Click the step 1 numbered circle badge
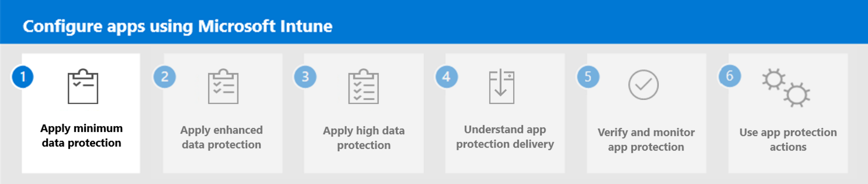 23,77
